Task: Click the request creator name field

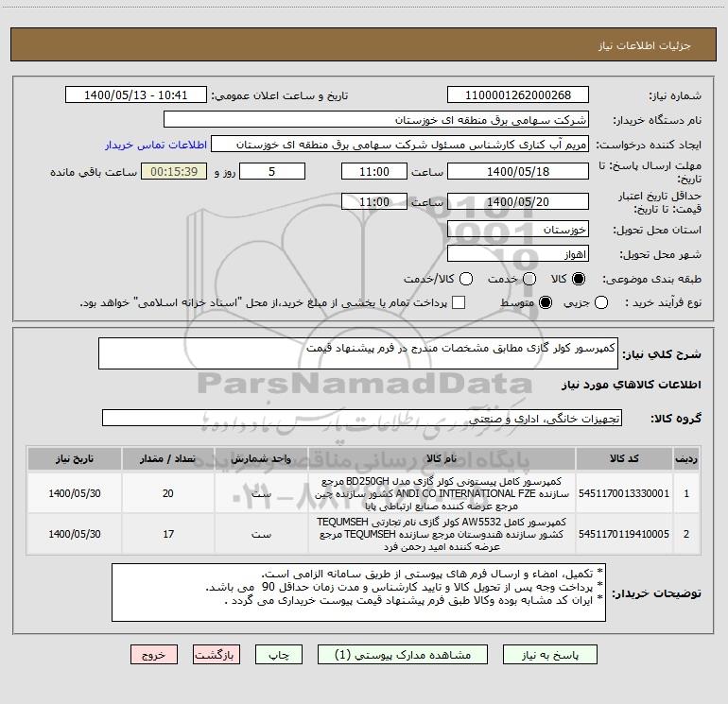Action: pyautogui.click(x=400, y=144)
